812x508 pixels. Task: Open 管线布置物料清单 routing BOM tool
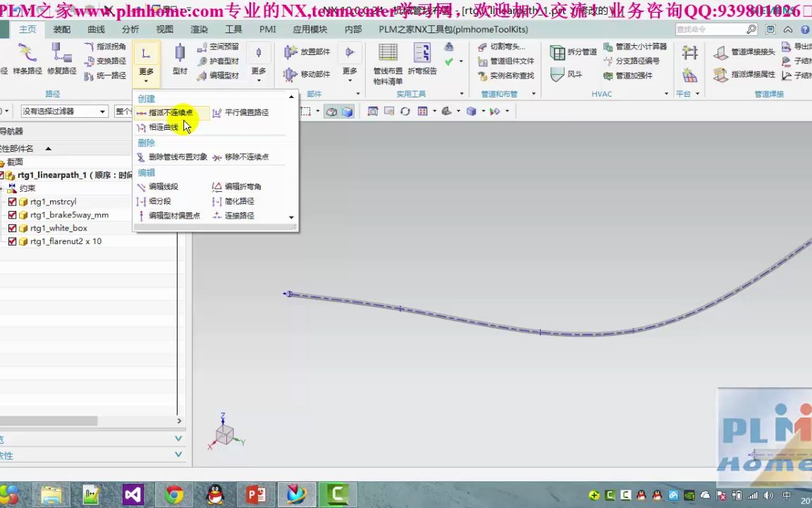[388, 64]
